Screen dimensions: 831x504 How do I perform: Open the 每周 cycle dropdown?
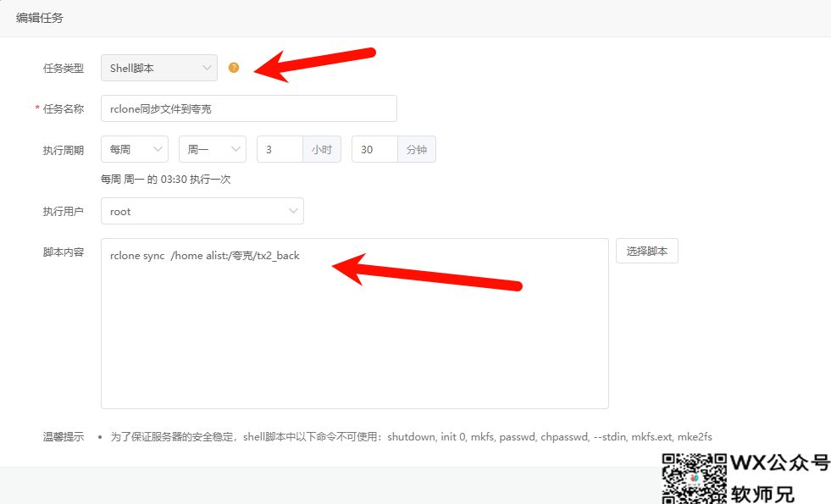tap(135, 149)
